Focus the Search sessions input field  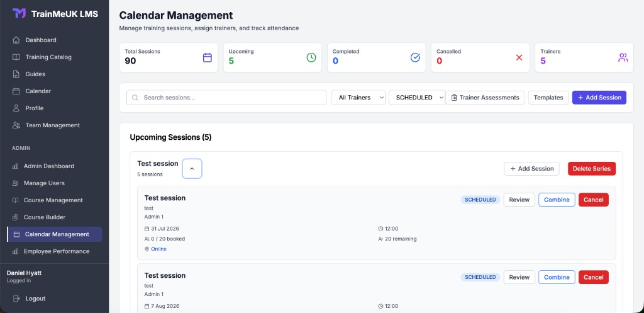226,98
